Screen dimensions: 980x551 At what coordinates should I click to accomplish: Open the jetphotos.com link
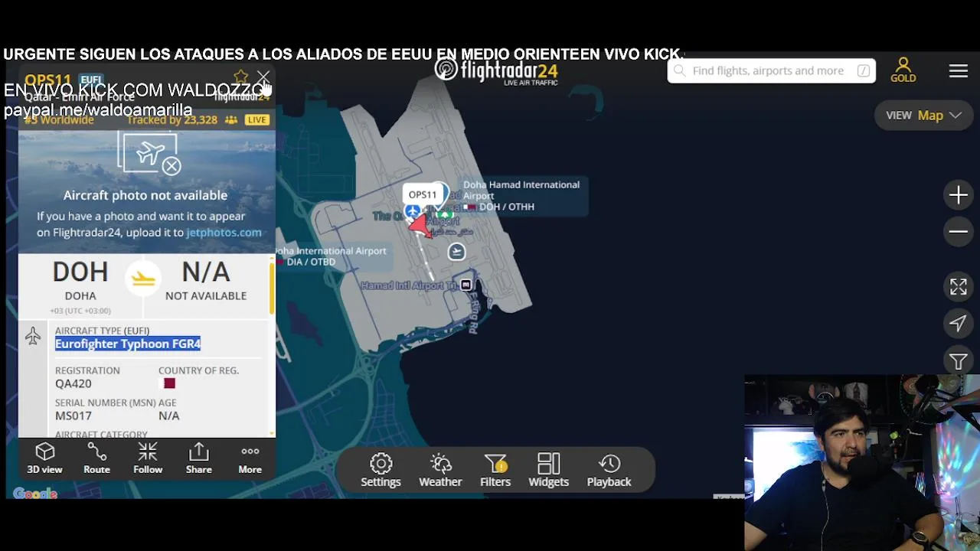coord(224,232)
